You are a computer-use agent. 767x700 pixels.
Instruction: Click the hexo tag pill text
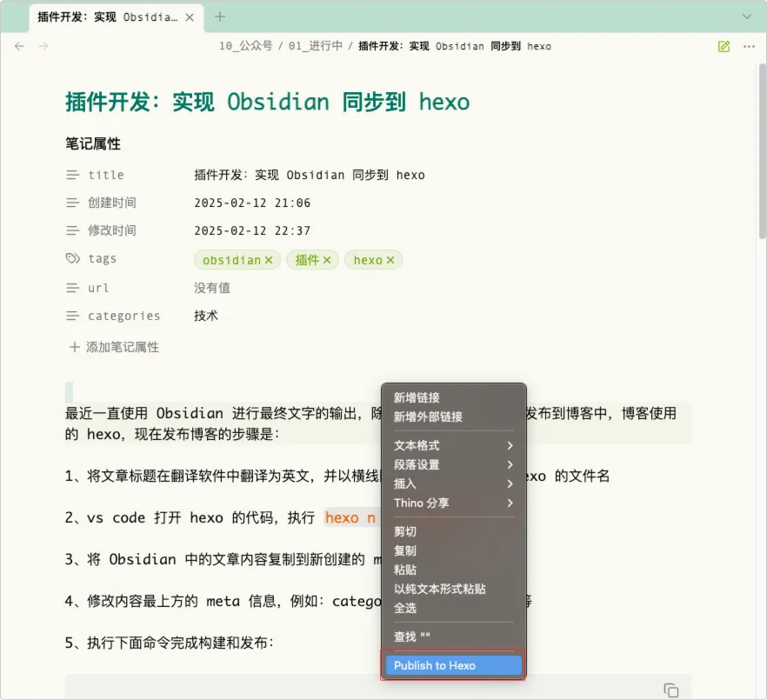coord(368,260)
